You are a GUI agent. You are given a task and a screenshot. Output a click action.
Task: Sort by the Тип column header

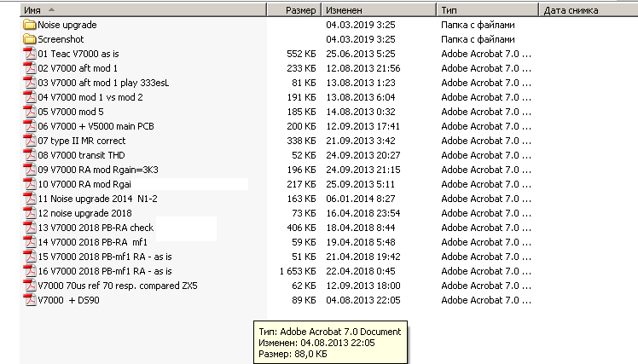pos(488,10)
